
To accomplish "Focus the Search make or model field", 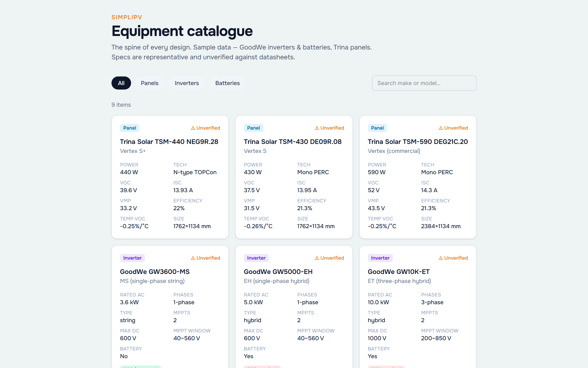I will coord(424,83).
